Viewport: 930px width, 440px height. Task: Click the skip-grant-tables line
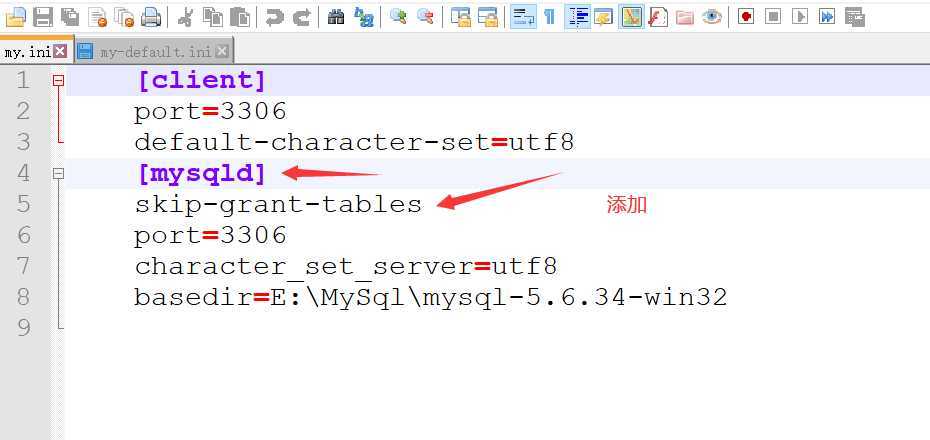278,205
